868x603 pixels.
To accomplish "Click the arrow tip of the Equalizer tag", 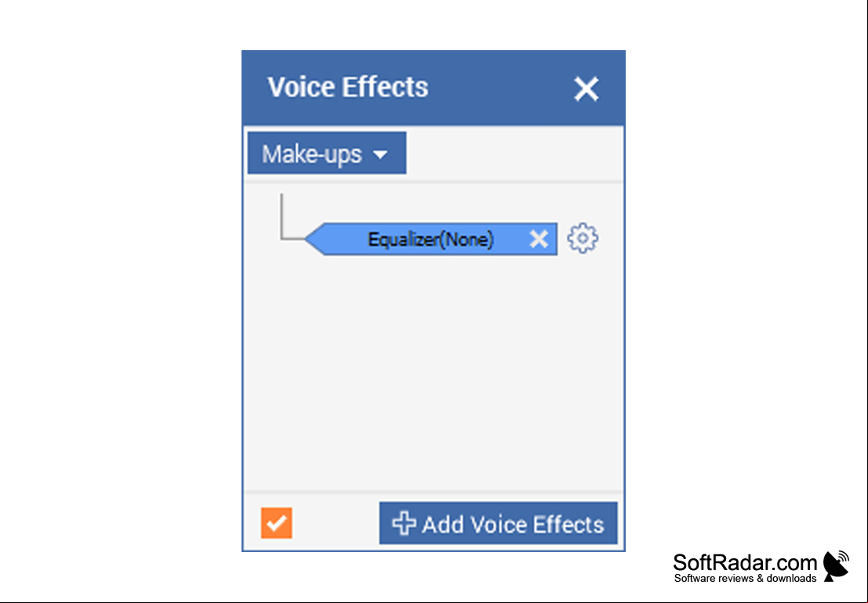I will coord(314,239).
